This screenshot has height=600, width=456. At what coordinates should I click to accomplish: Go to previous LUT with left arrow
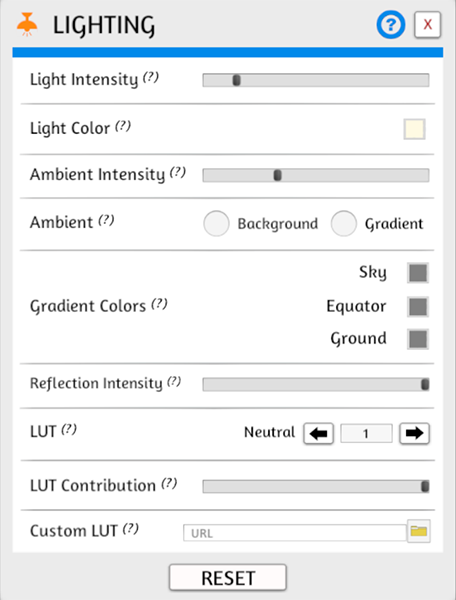(x=318, y=434)
